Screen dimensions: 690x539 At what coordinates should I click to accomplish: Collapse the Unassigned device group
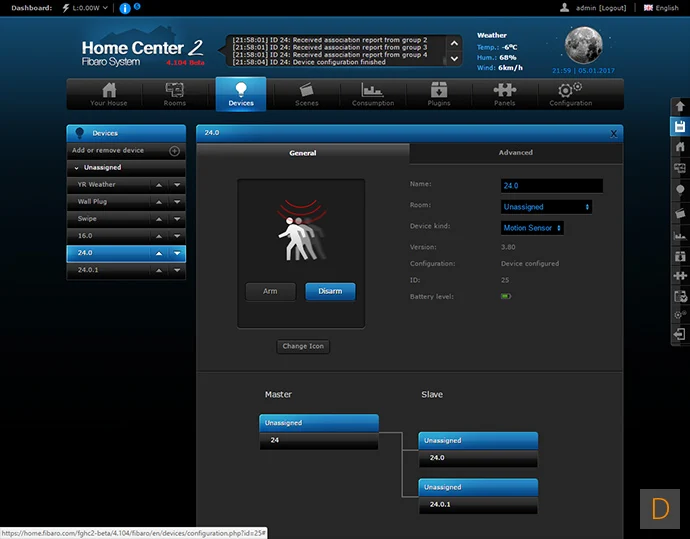[77, 168]
